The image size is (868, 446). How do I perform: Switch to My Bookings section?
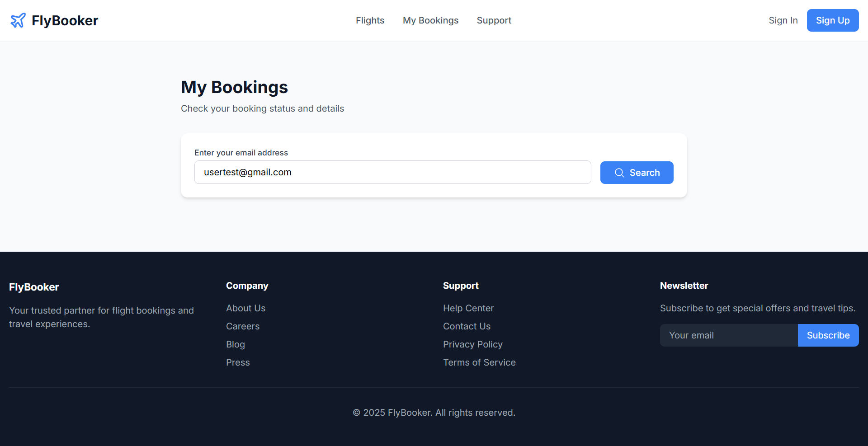click(x=430, y=20)
